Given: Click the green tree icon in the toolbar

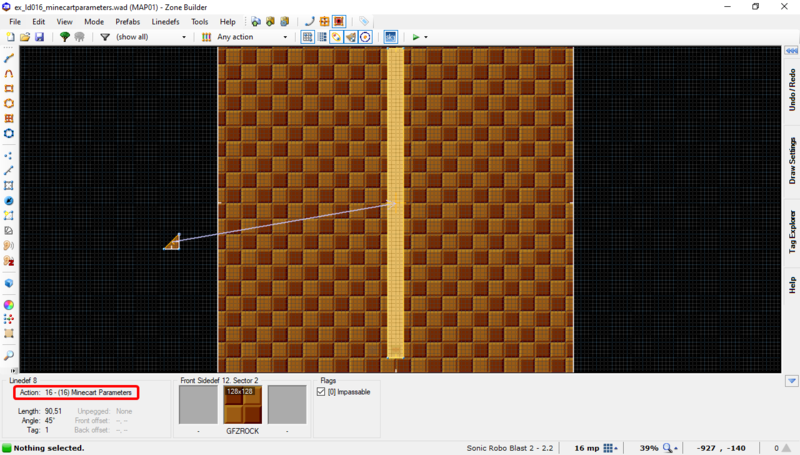Looking at the screenshot, I should pos(65,37).
